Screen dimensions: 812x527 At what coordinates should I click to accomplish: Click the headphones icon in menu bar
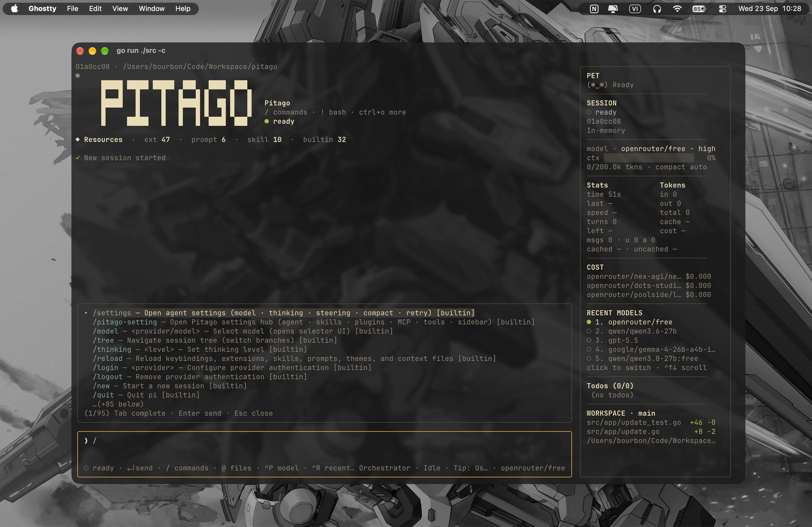[657, 9]
